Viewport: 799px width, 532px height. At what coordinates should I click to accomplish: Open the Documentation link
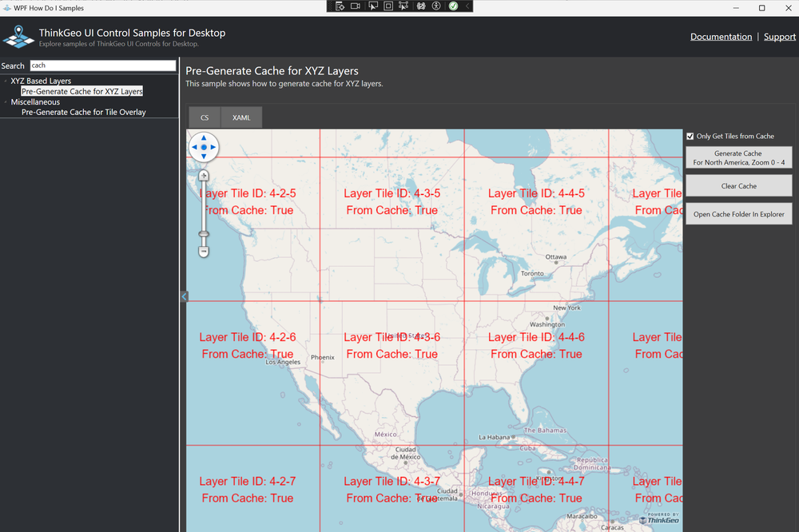(721, 37)
